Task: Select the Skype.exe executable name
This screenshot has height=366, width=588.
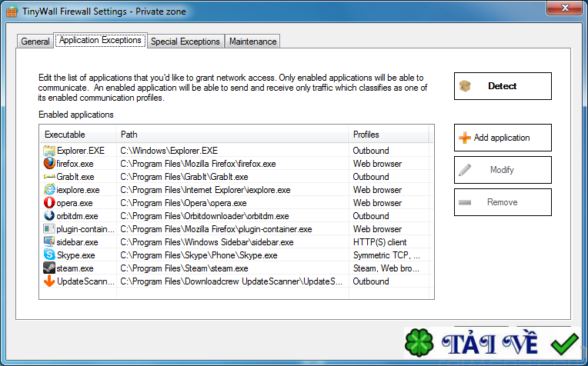Action: coord(75,255)
